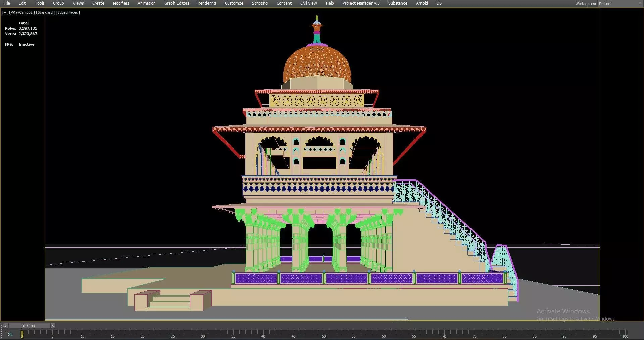Click the Workspaces label
Image resolution: width=644 pixels, height=340 pixels.
[586, 4]
